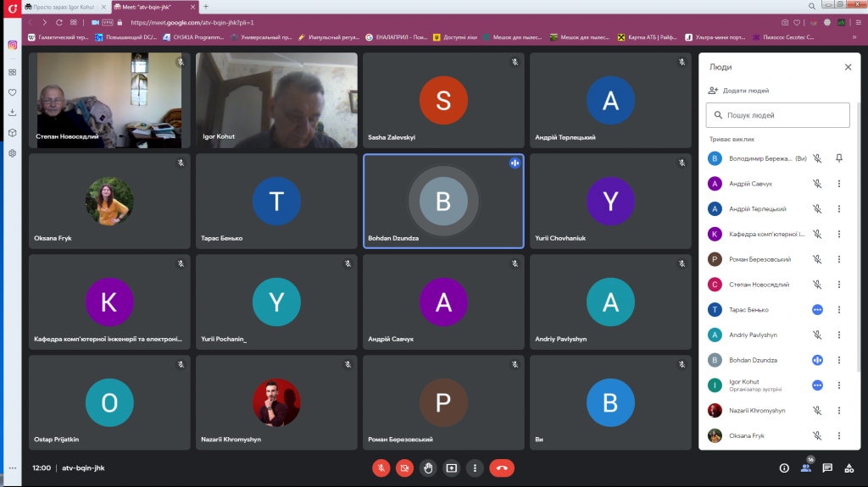Viewport: 868px width, 487px height.
Task: Select Igor Kohut's video tile
Action: [276, 100]
